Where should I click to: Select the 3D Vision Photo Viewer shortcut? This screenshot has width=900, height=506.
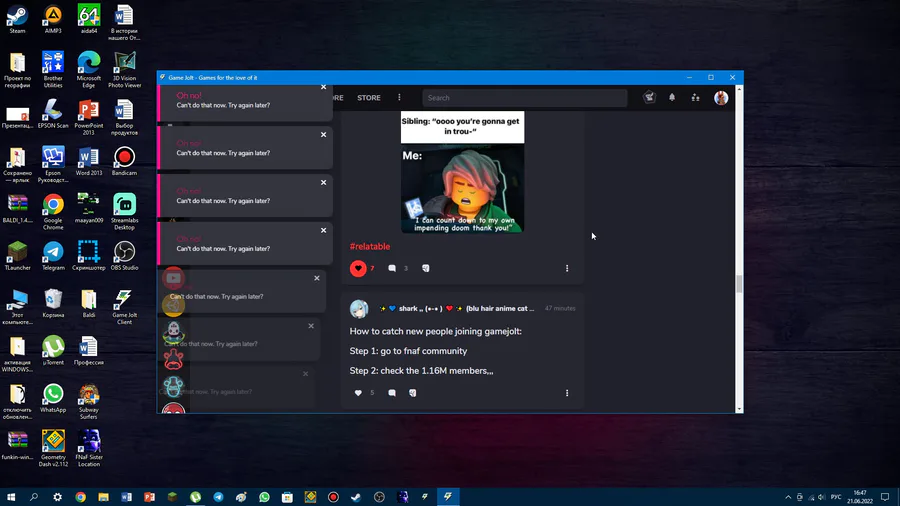125,71
